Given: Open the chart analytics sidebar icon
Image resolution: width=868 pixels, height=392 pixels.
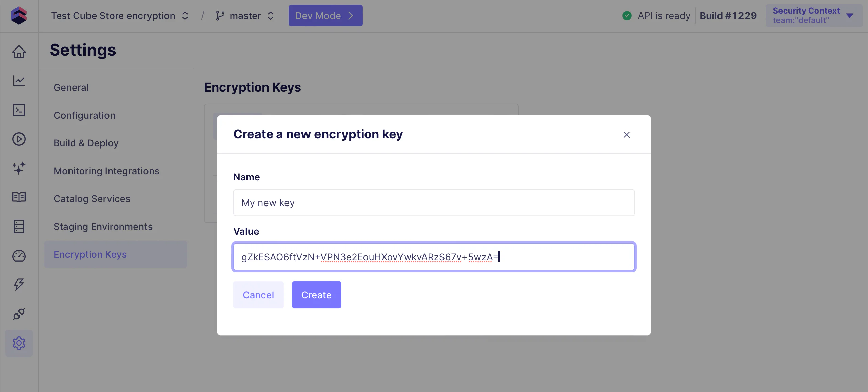Looking at the screenshot, I should click(x=19, y=81).
